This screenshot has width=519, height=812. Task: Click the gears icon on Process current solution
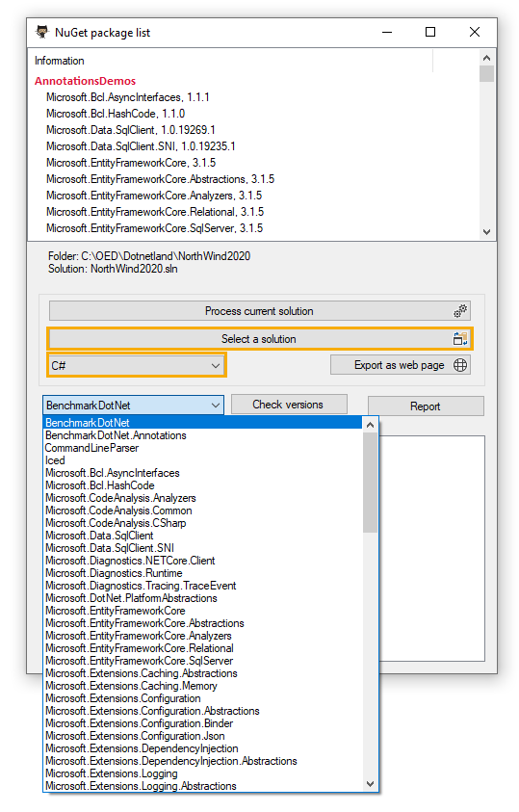(x=459, y=311)
